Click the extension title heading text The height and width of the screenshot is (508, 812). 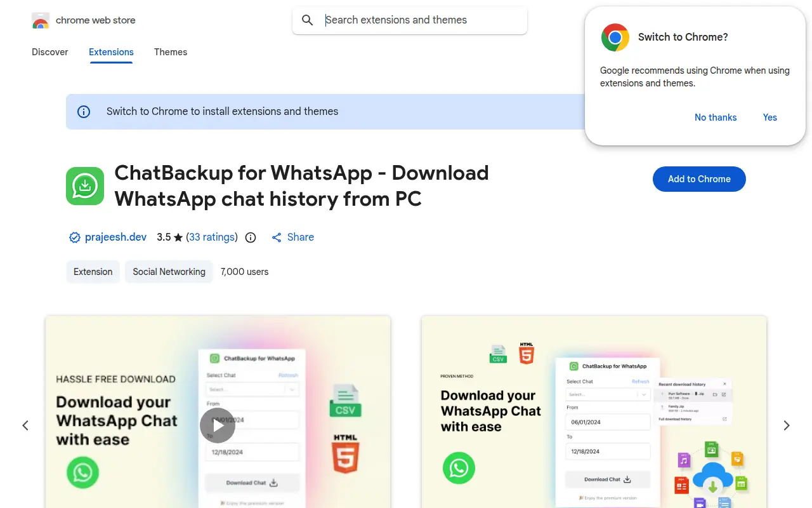pos(301,185)
